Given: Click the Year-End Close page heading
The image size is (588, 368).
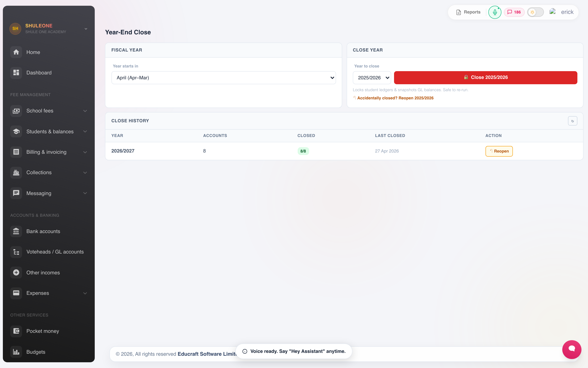Looking at the screenshot, I should click(128, 32).
